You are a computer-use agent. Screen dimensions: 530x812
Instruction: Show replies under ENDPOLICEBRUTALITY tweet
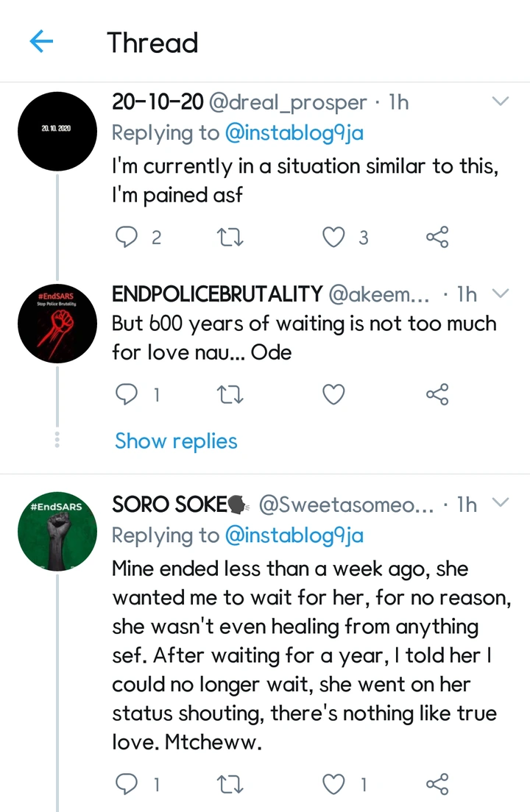pyautogui.click(x=176, y=441)
